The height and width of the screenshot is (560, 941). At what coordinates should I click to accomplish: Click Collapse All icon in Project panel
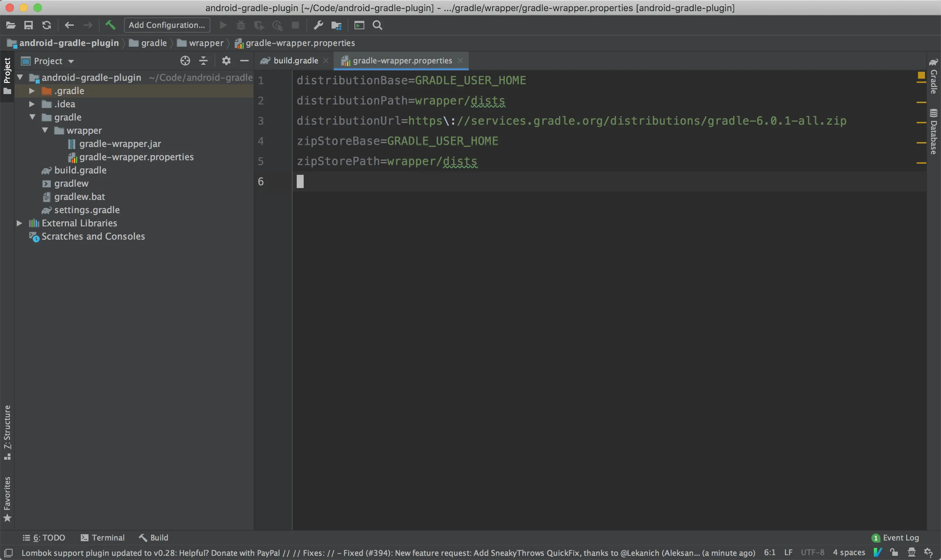click(203, 61)
